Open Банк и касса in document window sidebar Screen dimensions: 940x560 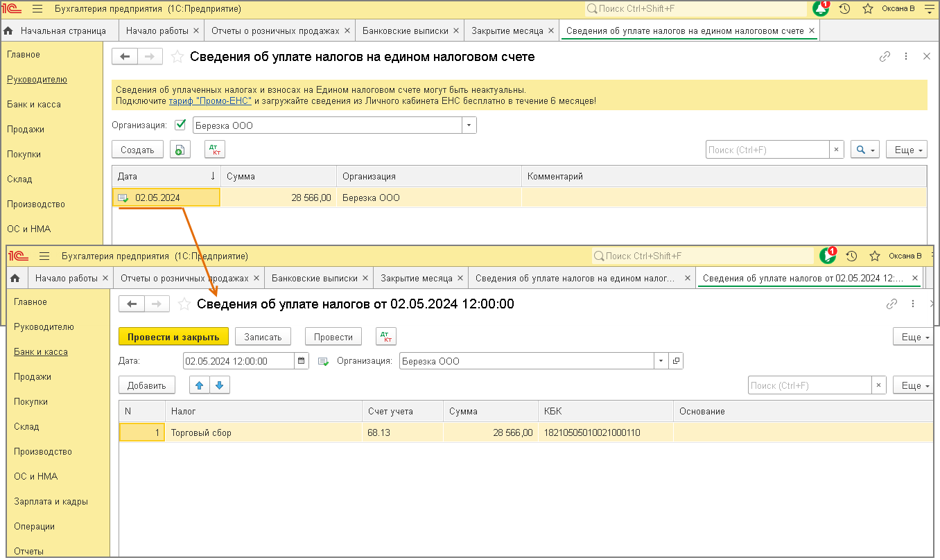pyautogui.click(x=41, y=352)
